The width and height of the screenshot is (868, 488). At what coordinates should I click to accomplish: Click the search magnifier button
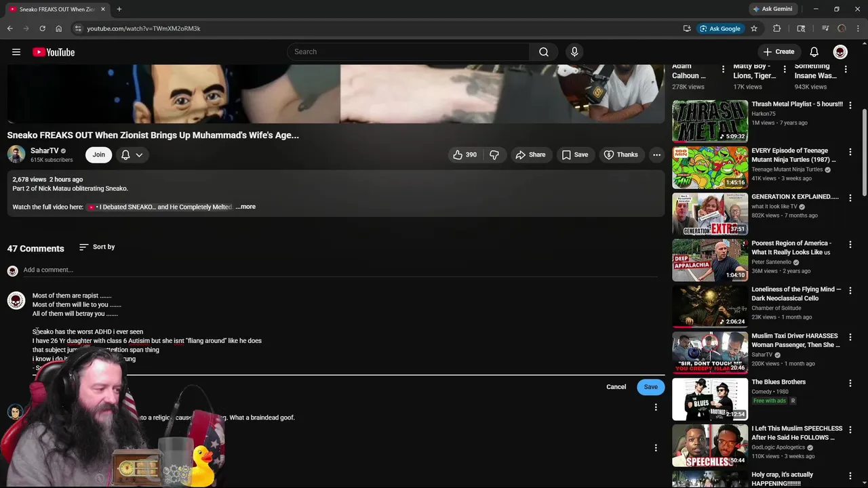tap(544, 52)
